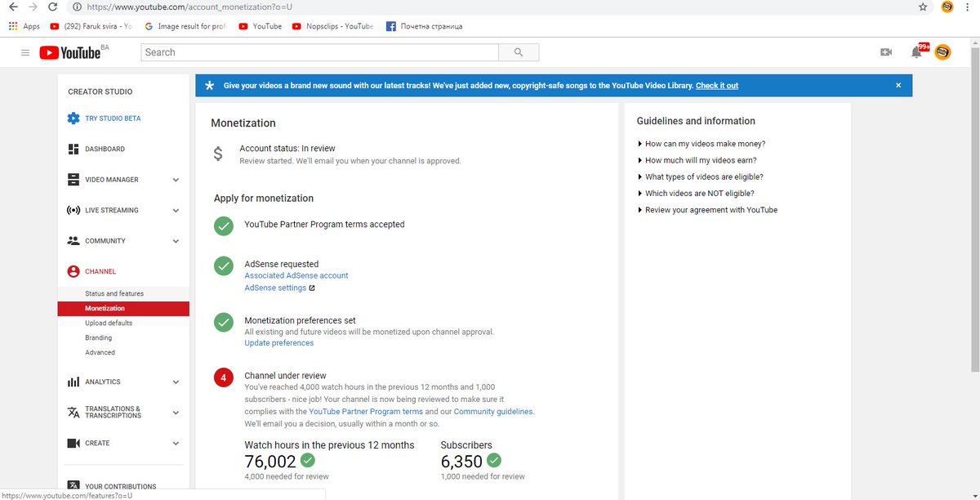
Task: Open the 'Faruk svira' bookmark
Action: point(91,26)
